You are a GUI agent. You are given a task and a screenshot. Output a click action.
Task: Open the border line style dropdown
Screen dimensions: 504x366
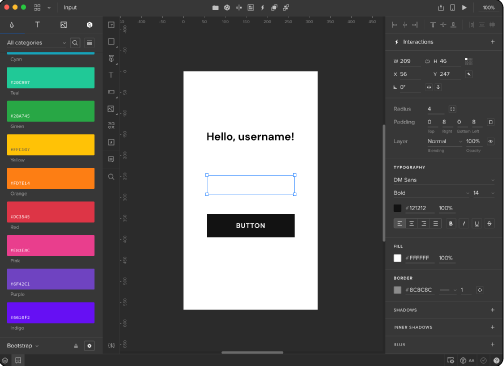pos(448,290)
